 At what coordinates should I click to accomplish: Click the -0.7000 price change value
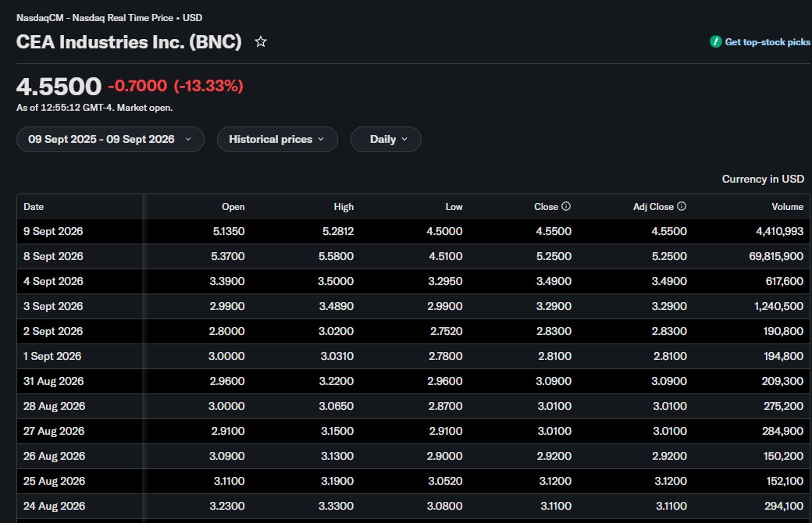pos(137,85)
